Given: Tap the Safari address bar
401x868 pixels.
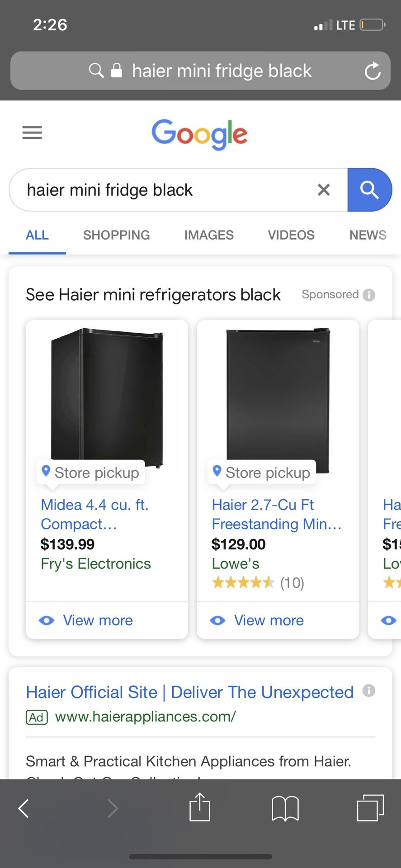Looking at the screenshot, I should point(222,71).
